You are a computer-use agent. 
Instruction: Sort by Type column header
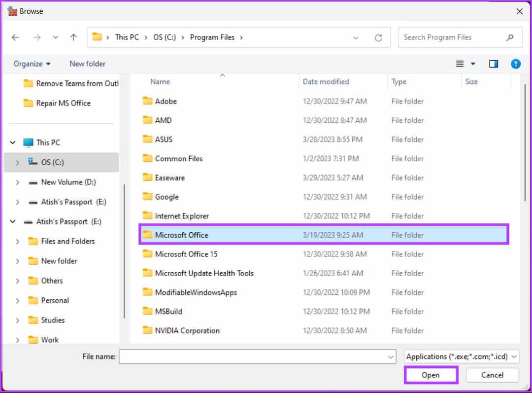click(399, 82)
